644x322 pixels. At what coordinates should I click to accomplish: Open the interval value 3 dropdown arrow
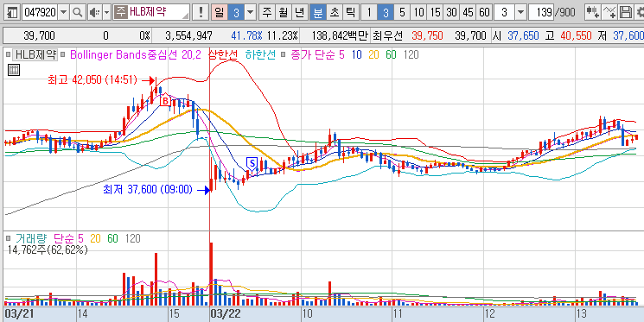pyautogui.click(x=520, y=12)
